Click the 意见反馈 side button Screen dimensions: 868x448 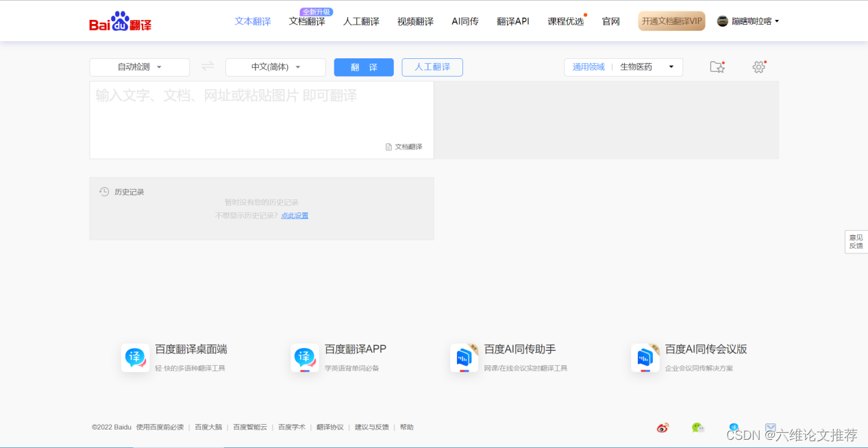(x=856, y=242)
